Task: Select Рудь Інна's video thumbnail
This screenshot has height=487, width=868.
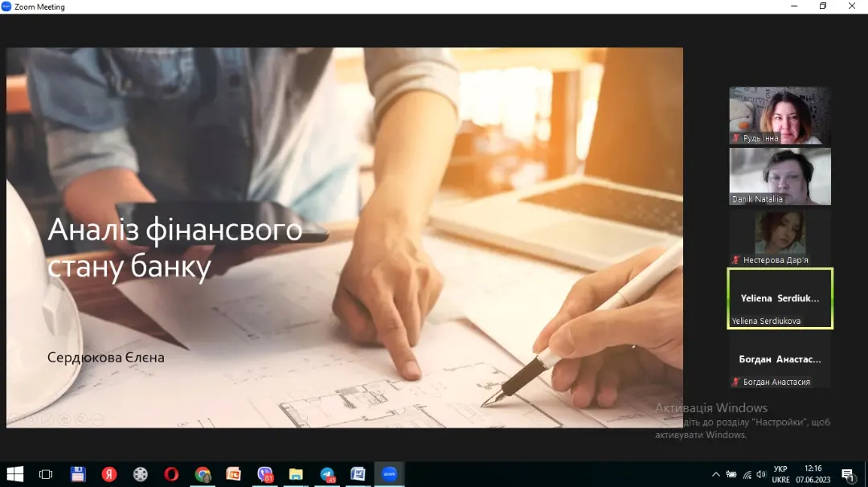Action: pyautogui.click(x=780, y=115)
